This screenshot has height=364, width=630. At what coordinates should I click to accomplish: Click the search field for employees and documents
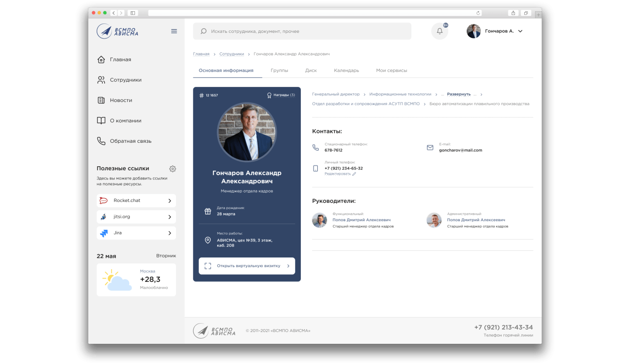click(x=302, y=31)
